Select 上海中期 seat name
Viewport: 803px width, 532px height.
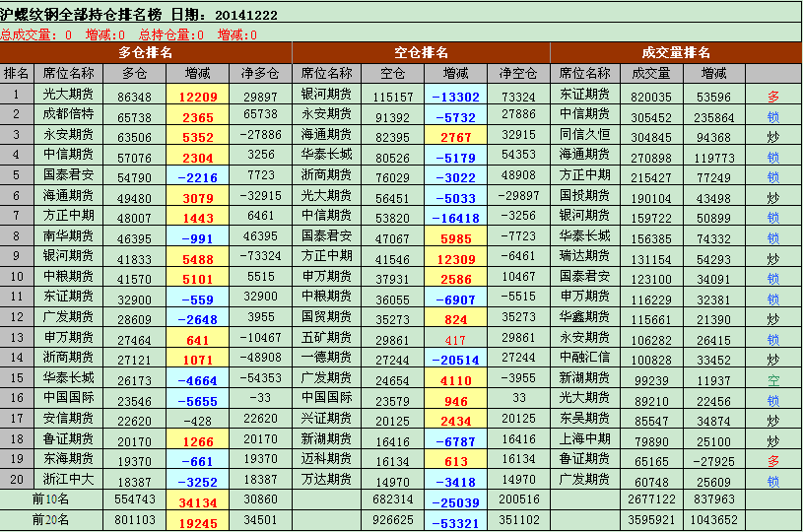coord(584,438)
